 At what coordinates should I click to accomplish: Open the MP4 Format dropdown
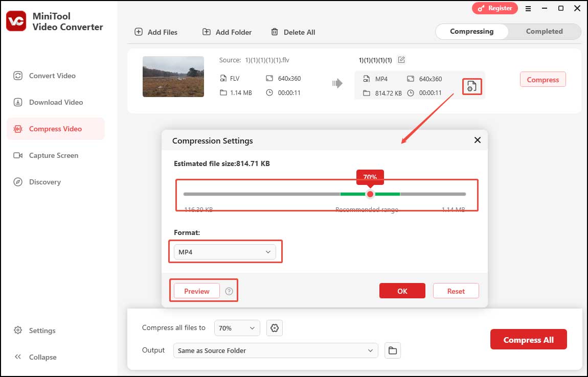point(224,252)
